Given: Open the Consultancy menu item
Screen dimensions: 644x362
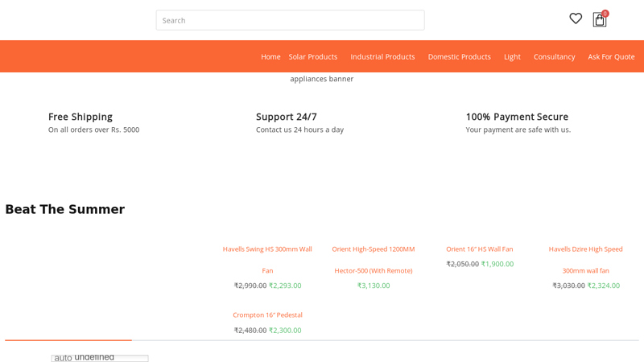Looking at the screenshot, I should click(x=554, y=57).
